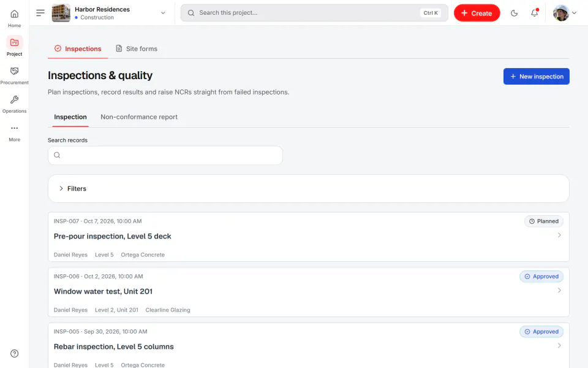
Task: Open the Non-conformance report sub-tab
Action: [139, 117]
